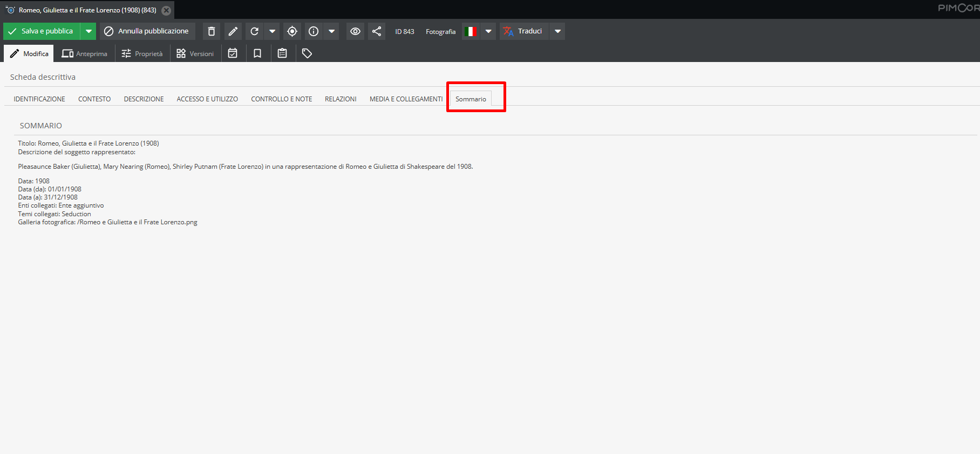Screen dimensions: 980x454
Task: Open the calendar schedule icon tab
Action: pos(233,53)
